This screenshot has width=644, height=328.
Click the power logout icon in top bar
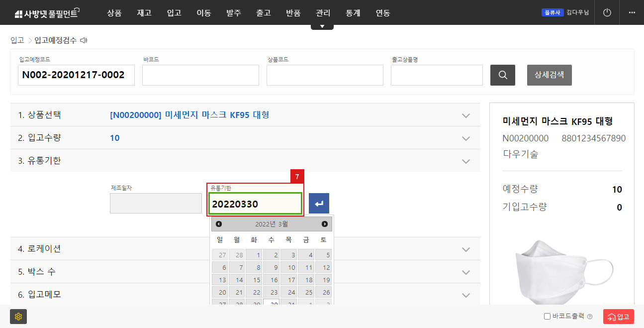(607, 12)
